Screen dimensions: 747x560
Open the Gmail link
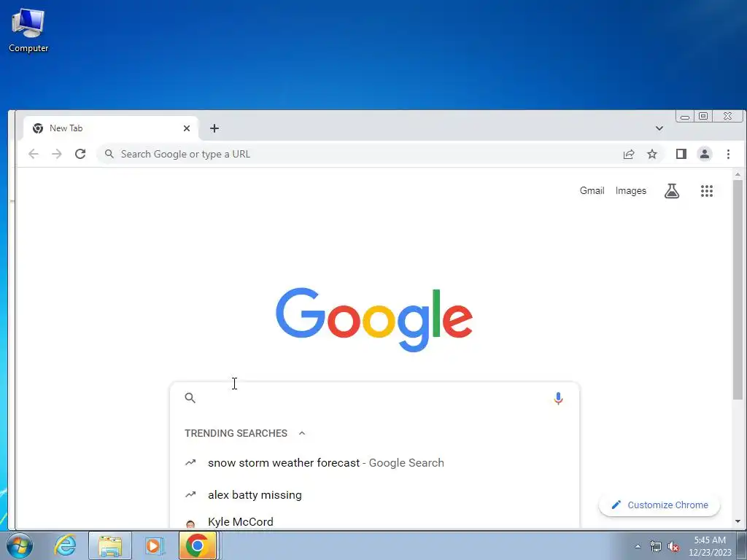[x=592, y=190]
